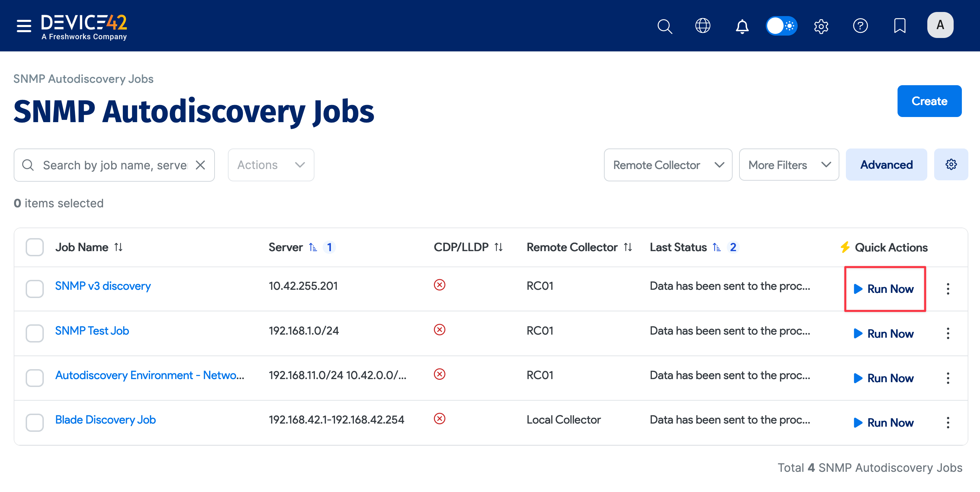Select all jobs with the header checkbox

(x=35, y=247)
